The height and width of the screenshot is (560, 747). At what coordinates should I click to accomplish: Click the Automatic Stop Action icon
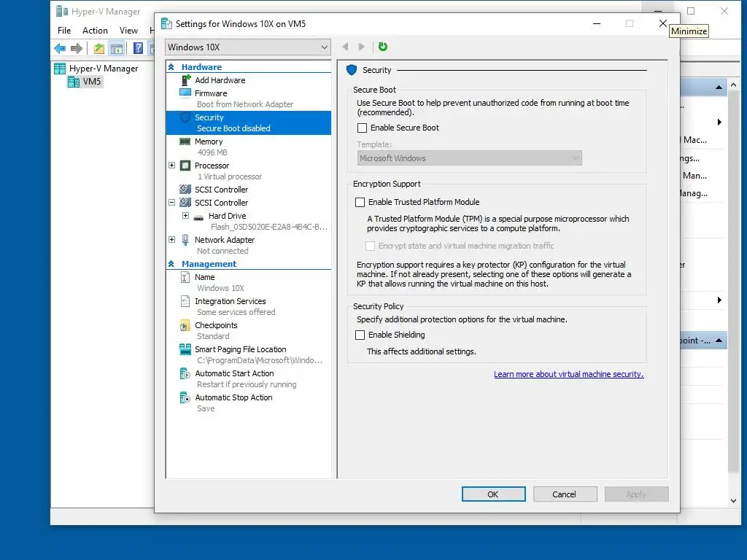185,397
